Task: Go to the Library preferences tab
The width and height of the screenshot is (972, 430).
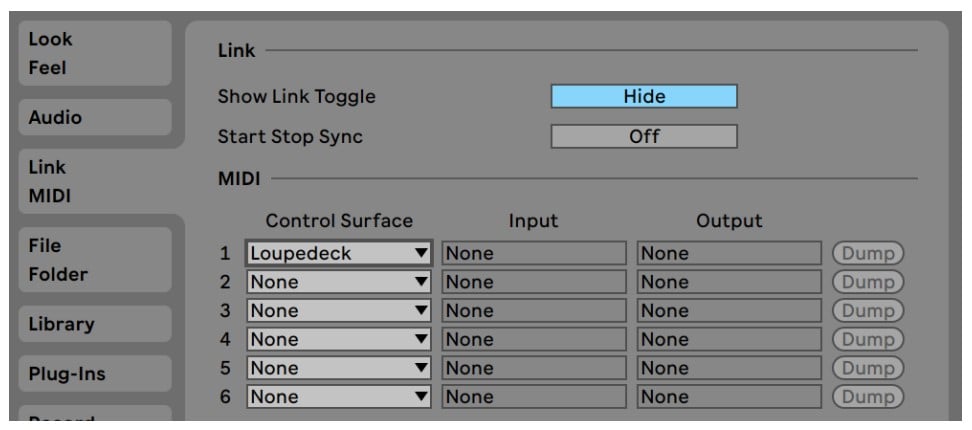Action: tap(94, 324)
